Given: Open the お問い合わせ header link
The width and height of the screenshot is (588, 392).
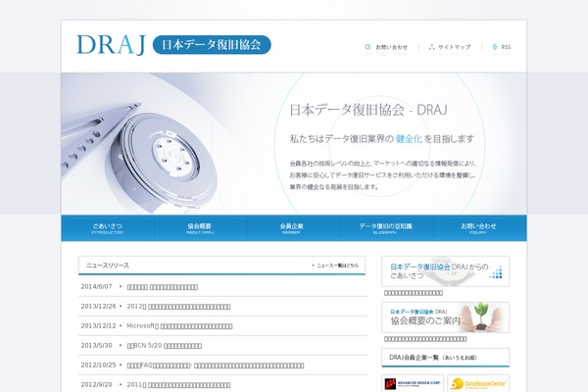Looking at the screenshot, I should click(x=391, y=47).
